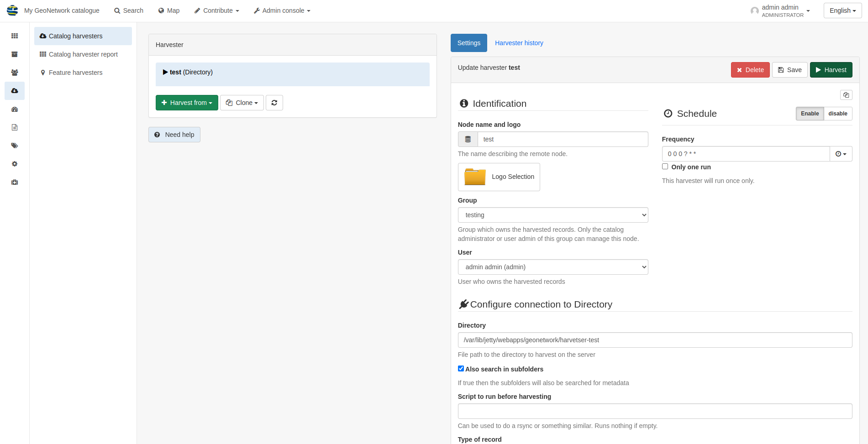
Task: Click the Identification info icon
Action: 464,104
